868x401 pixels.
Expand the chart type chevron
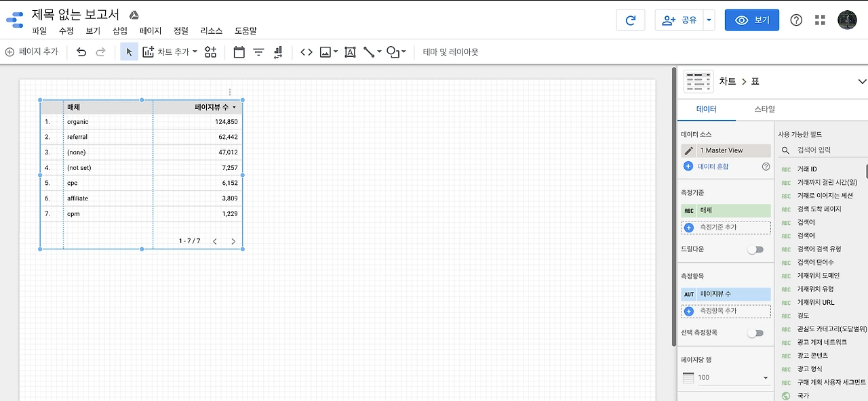point(862,81)
